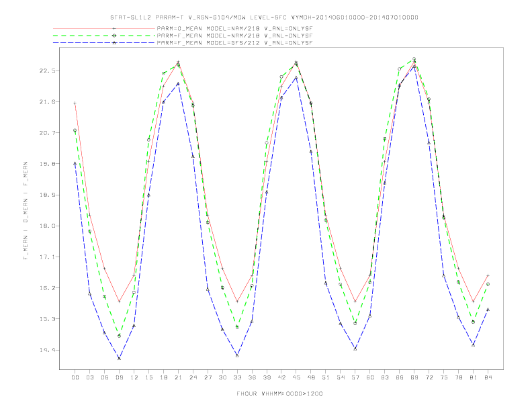Click x-axis forecast hour label 48
Screen dimensions: 532x411
(311, 377)
